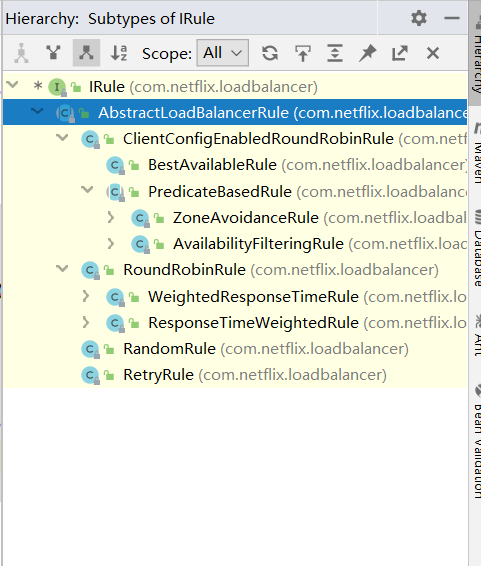The height and width of the screenshot is (566, 481).
Task: Expand ZoneAvoidanceRule node
Action: 111,217
